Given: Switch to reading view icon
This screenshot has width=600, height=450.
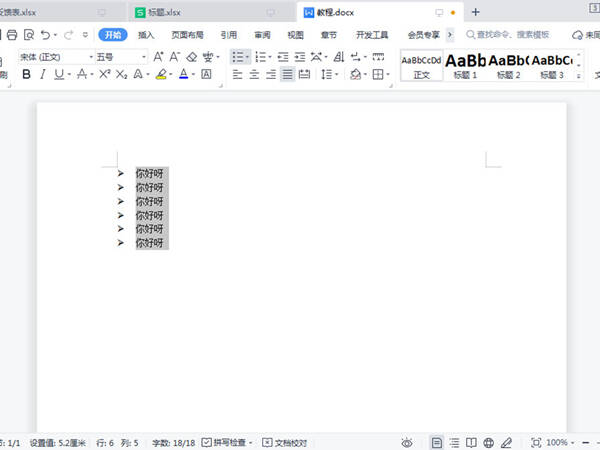Looking at the screenshot, I should point(471,443).
